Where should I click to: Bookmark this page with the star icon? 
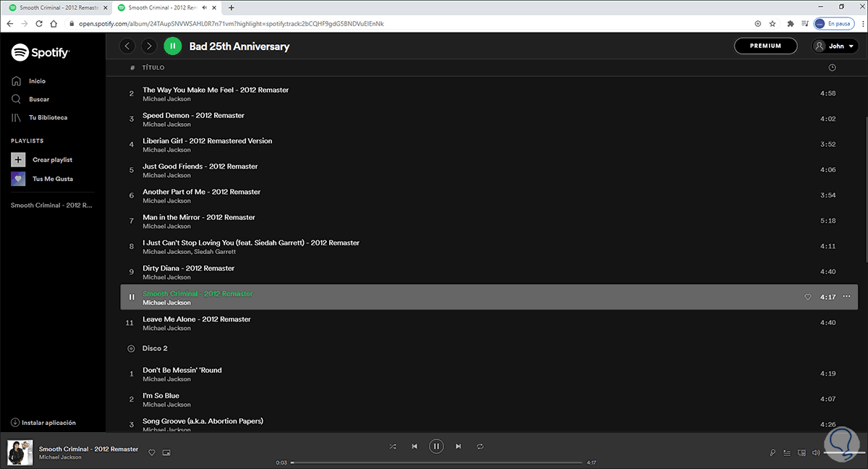pos(773,24)
